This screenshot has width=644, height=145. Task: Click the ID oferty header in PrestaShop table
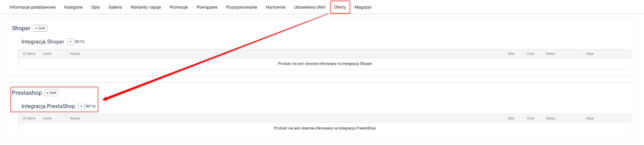[x=29, y=118]
